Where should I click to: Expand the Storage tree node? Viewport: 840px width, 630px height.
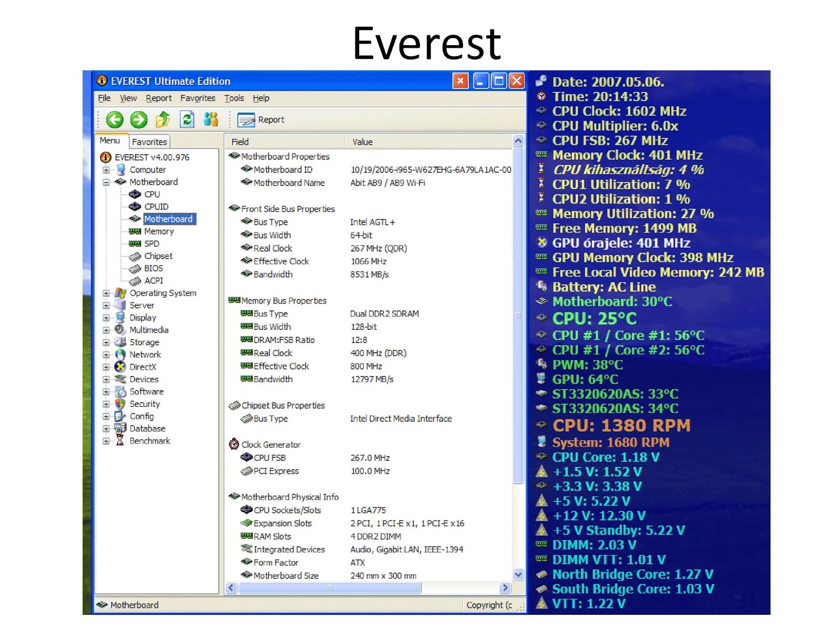[x=106, y=343]
